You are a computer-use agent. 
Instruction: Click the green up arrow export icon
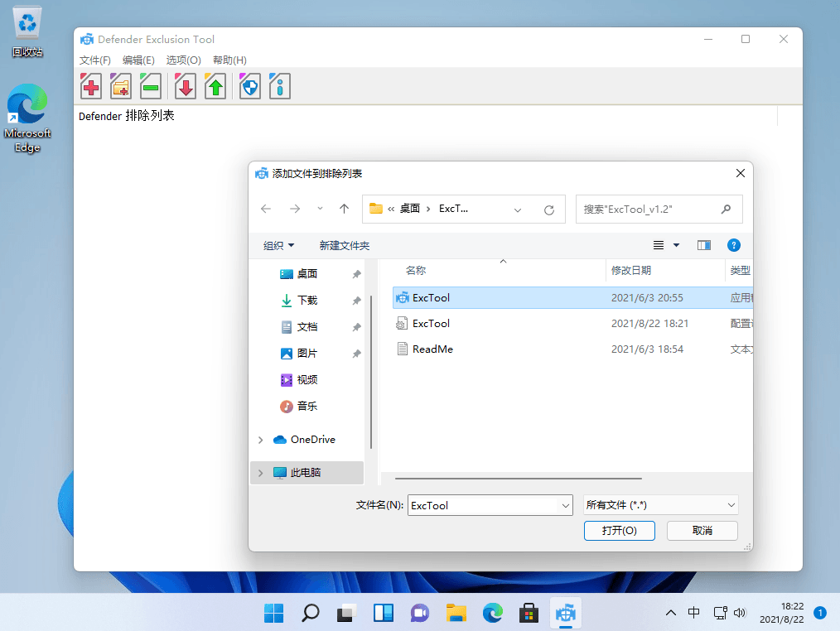tap(215, 85)
